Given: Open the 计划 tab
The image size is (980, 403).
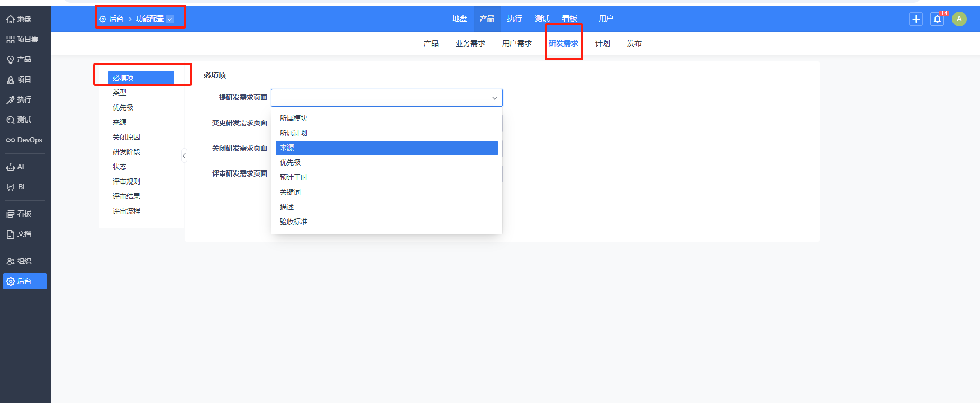Looking at the screenshot, I should [x=602, y=44].
